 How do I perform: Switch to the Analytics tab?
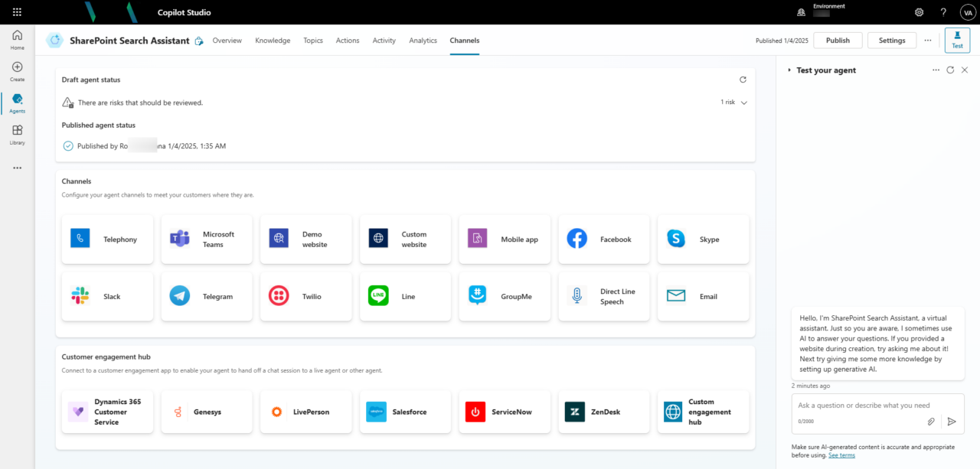(423, 41)
